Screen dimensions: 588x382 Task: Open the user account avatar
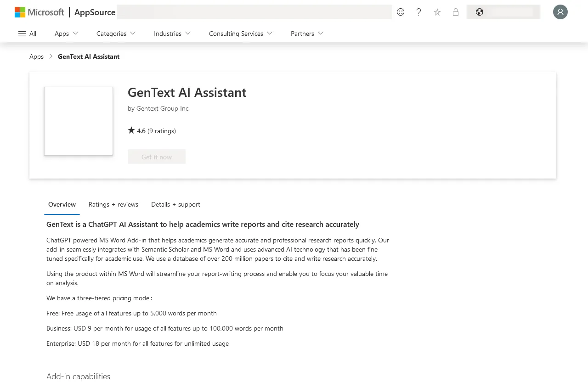click(560, 12)
